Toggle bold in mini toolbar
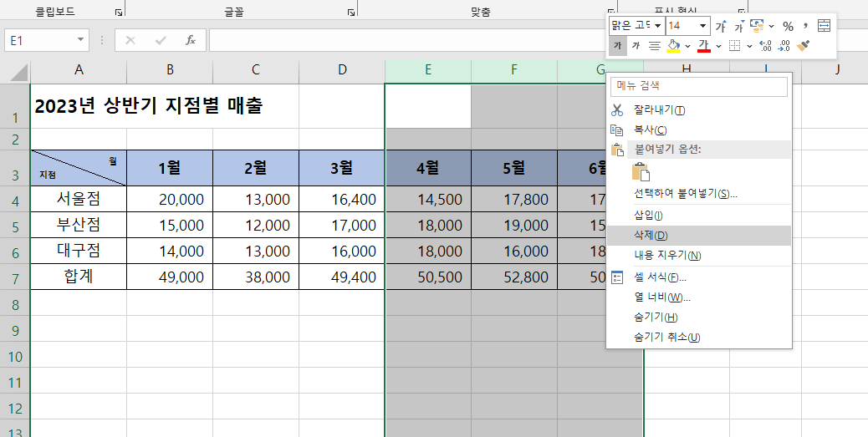868x437 pixels. click(618, 46)
